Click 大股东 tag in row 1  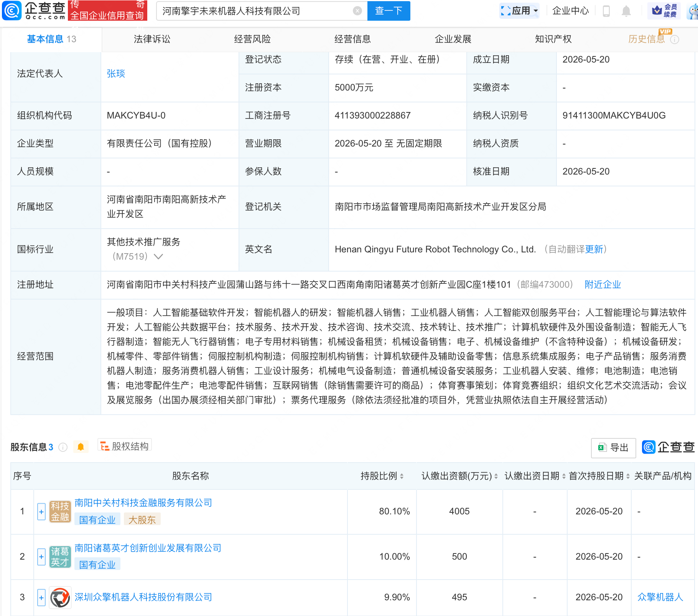142,520
